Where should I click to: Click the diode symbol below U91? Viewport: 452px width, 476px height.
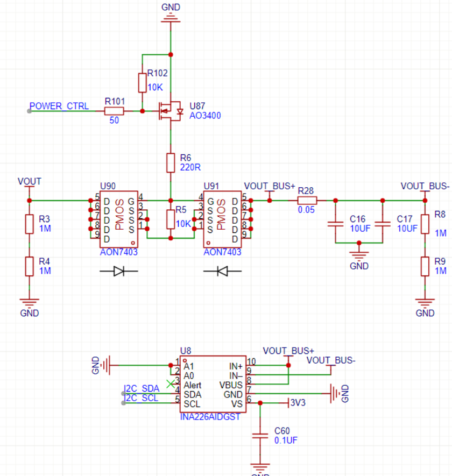[222, 271]
